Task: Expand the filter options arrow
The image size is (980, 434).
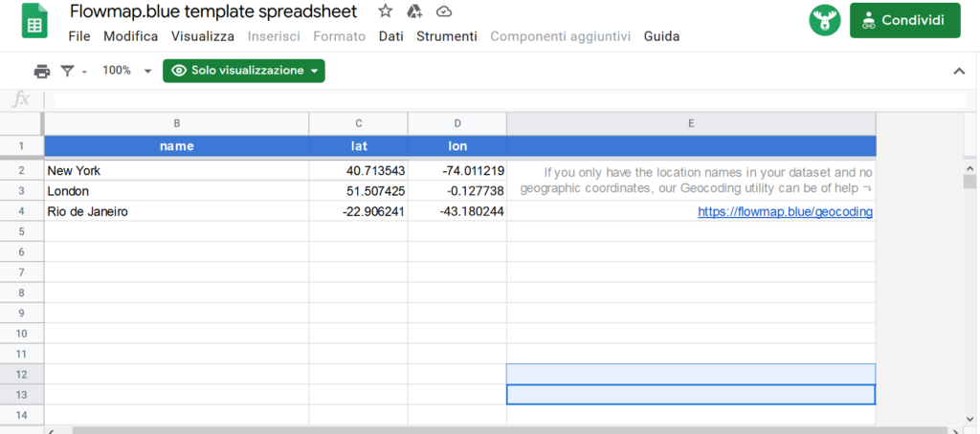Action: 84,72
